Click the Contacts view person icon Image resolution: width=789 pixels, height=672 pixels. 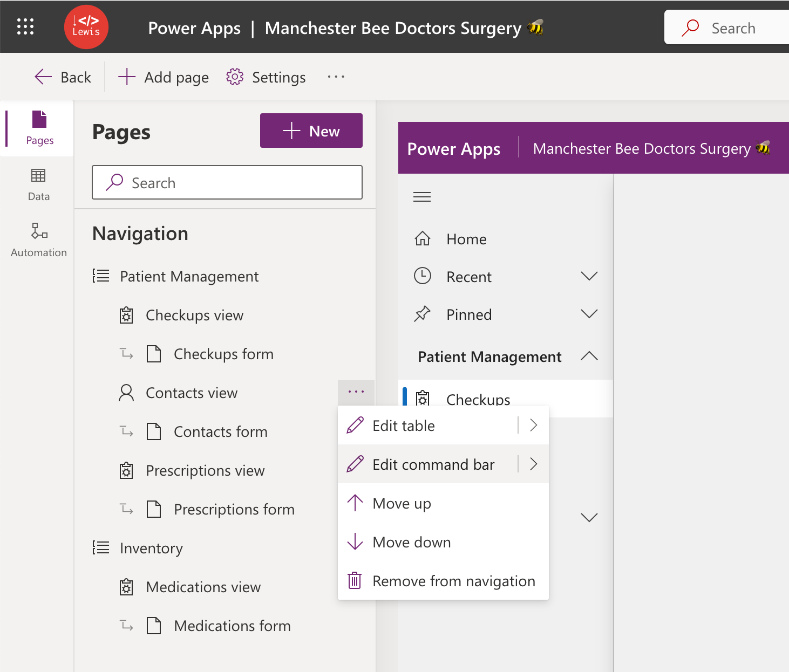coord(126,393)
